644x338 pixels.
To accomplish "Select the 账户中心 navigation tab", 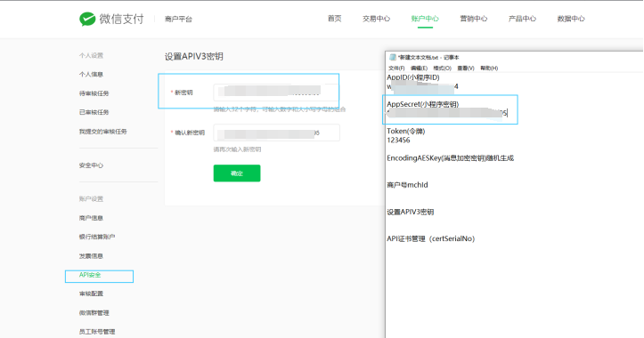I will point(425,19).
